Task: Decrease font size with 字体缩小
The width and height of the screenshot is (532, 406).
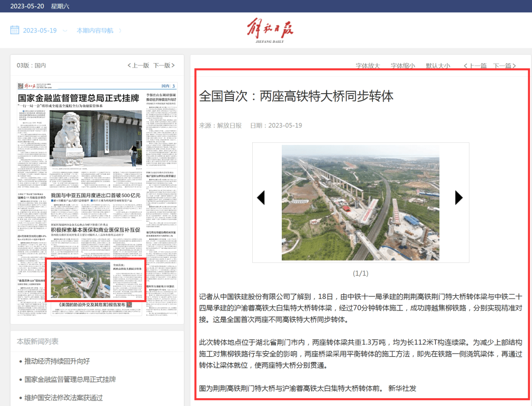Action: (x=403, y=66)
